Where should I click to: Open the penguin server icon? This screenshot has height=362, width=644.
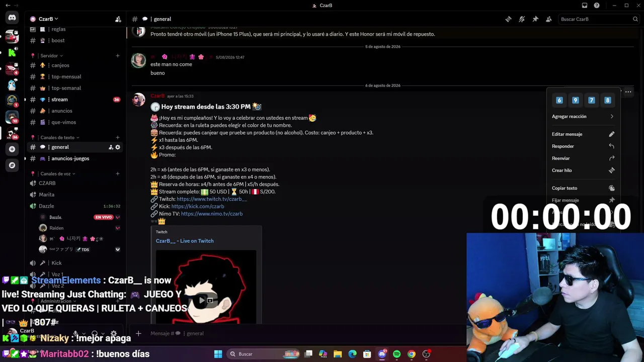[x=12, y=84]
